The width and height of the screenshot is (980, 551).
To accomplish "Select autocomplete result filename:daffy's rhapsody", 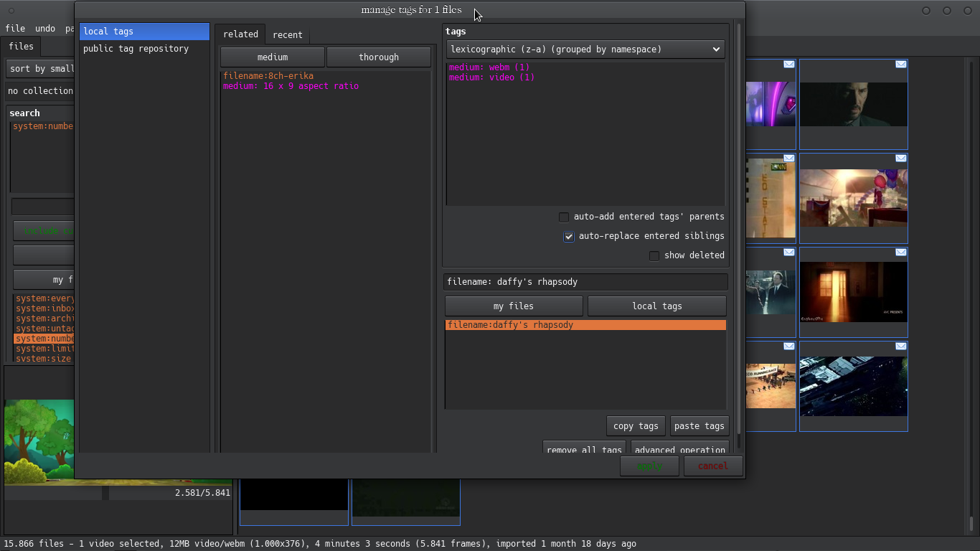I will tap(585, 325).
